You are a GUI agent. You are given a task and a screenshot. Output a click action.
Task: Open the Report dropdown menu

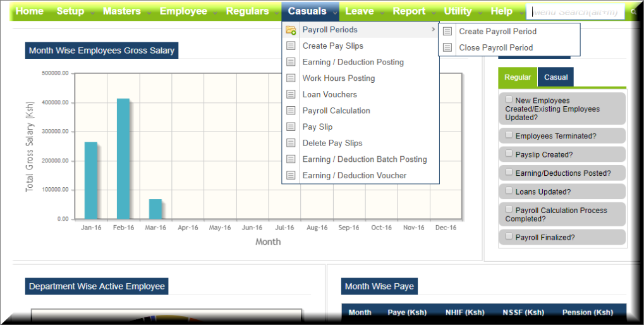[x=409, y=11]
